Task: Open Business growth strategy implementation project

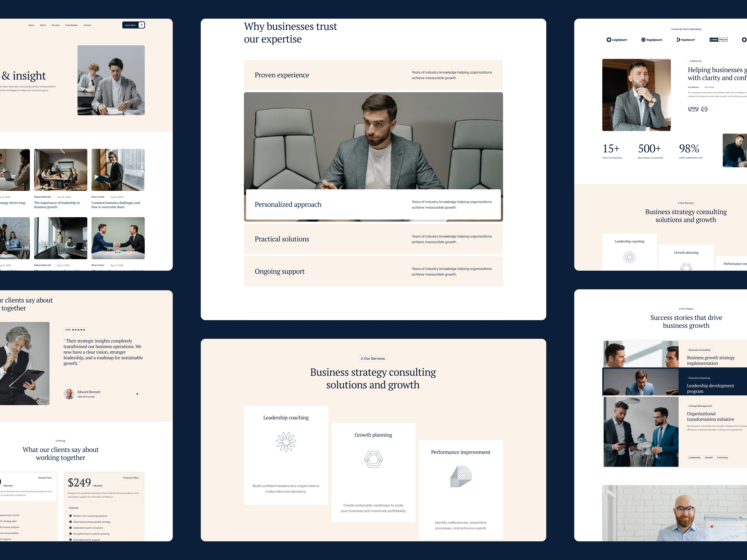Action: pos(711,360)
